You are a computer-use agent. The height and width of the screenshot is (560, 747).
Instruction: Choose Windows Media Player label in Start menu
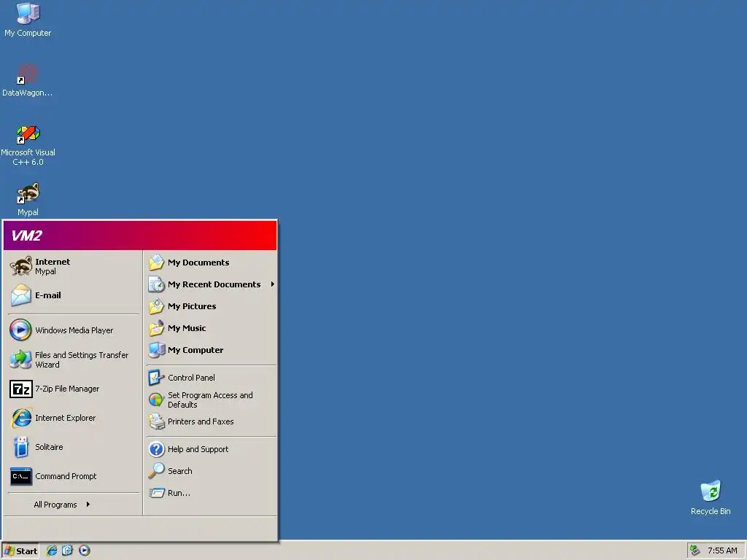(74, 330)
